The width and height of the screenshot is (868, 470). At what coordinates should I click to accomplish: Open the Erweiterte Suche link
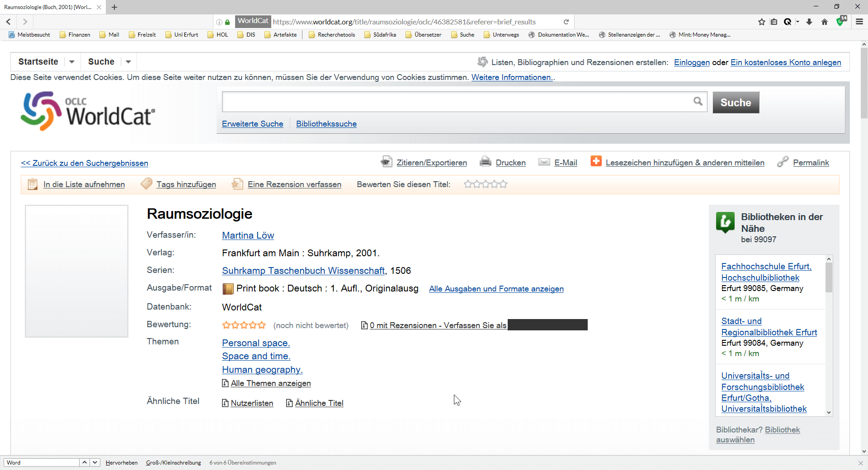[252, 124]
